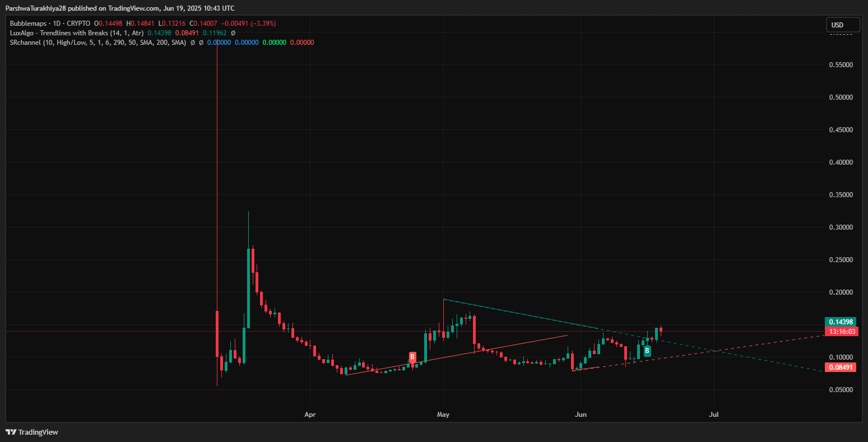The width and height of the screenshot is (868, 442).
Task: Click the Apr label on time axis
Action: click(310, 415)
